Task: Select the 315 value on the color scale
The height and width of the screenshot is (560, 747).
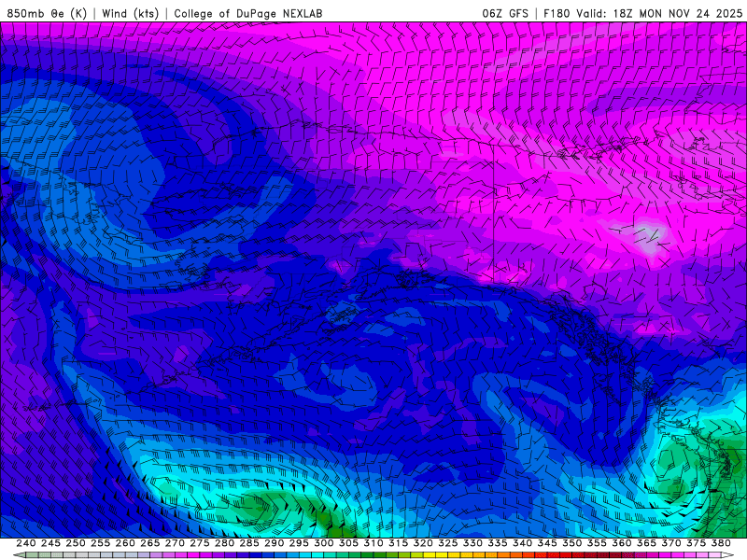Action: coord(398,543)
